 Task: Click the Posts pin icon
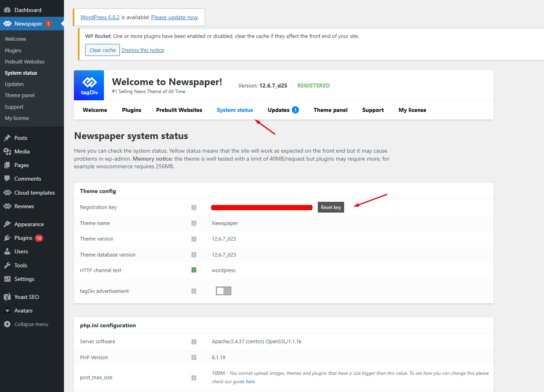point(7,138)
